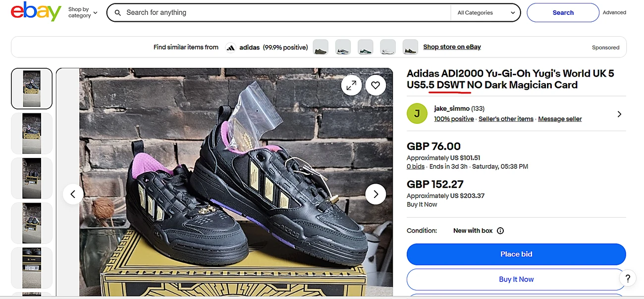
Task: Click the adidas brand logo in the banner
Action: (x=230, y=47)
